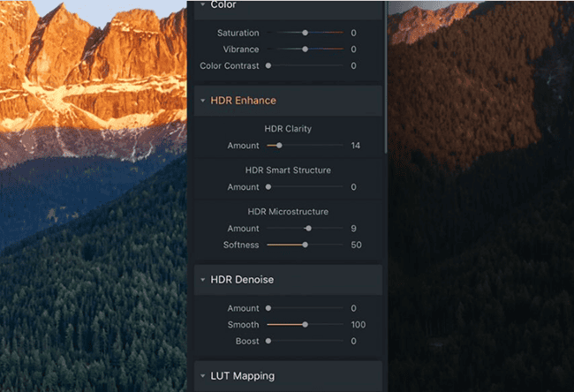Image resolution: width=574 pixels, height=392 pixels.
Task: Click the LUT Mapping section title
Action: [x=242, y=376]
